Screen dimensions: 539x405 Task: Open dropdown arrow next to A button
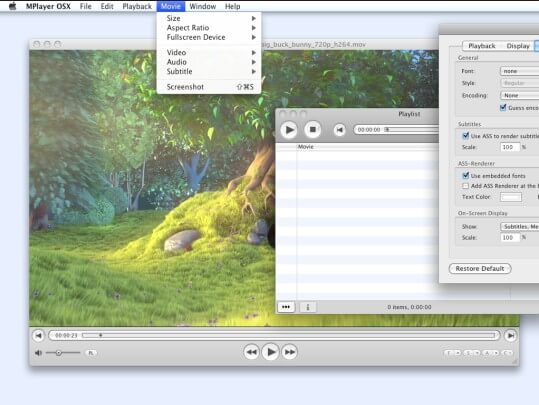click(x=496, y=353)
